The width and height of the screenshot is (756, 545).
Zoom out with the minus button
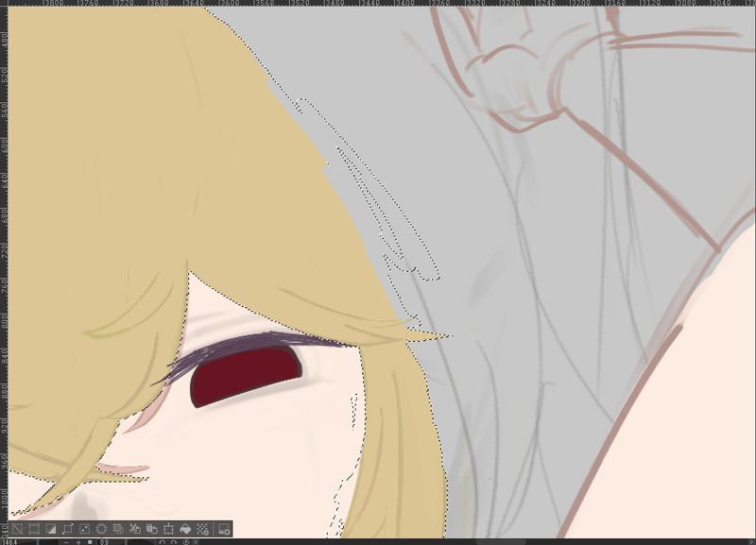tap(66, 542)
